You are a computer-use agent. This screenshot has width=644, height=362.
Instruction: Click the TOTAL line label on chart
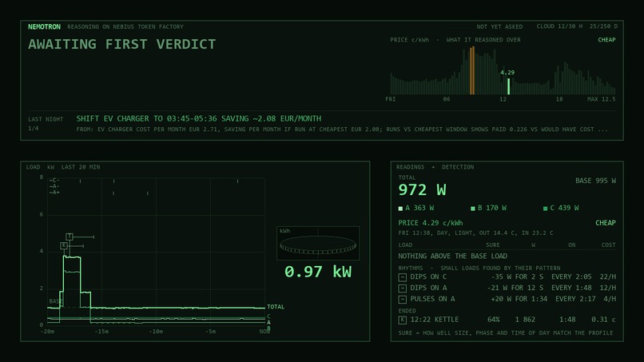[x=276, y=307]
